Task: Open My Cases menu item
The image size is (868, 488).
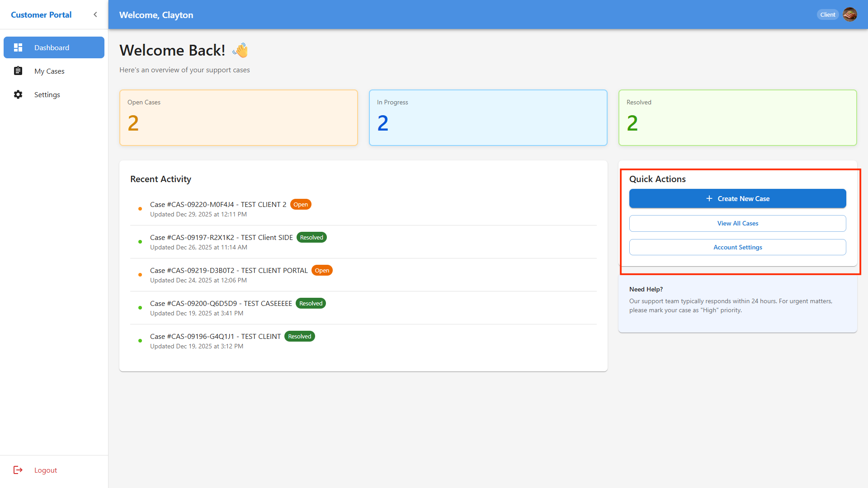Action: coord(49,71)
